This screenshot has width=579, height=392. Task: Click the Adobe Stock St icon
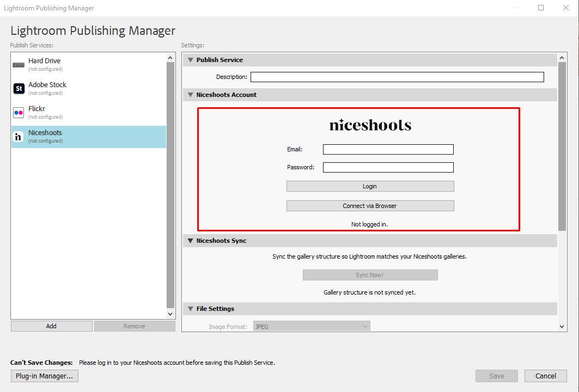pyautogui.click(x=19, y=89)
